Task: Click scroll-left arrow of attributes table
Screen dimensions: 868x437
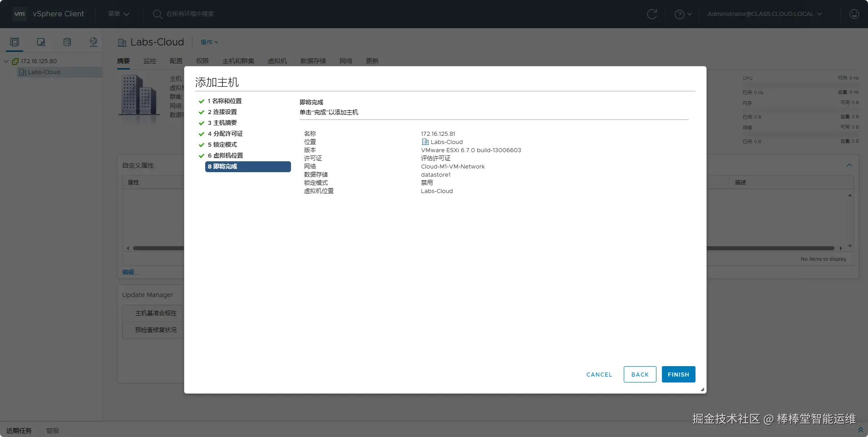Action: point(128,248)
